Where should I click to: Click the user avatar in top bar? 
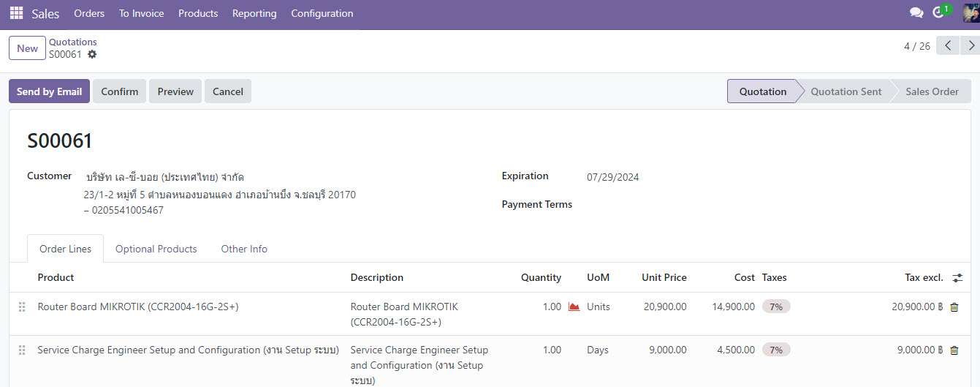970,13
